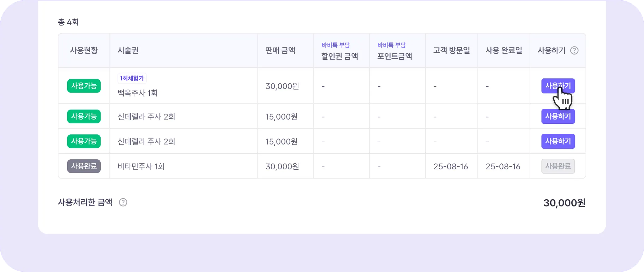Click greyed 사용완료 button in 비타민주사 row
Image resolution: width=644 pixels, height=272 pixels.
click(x=558, y=166)
